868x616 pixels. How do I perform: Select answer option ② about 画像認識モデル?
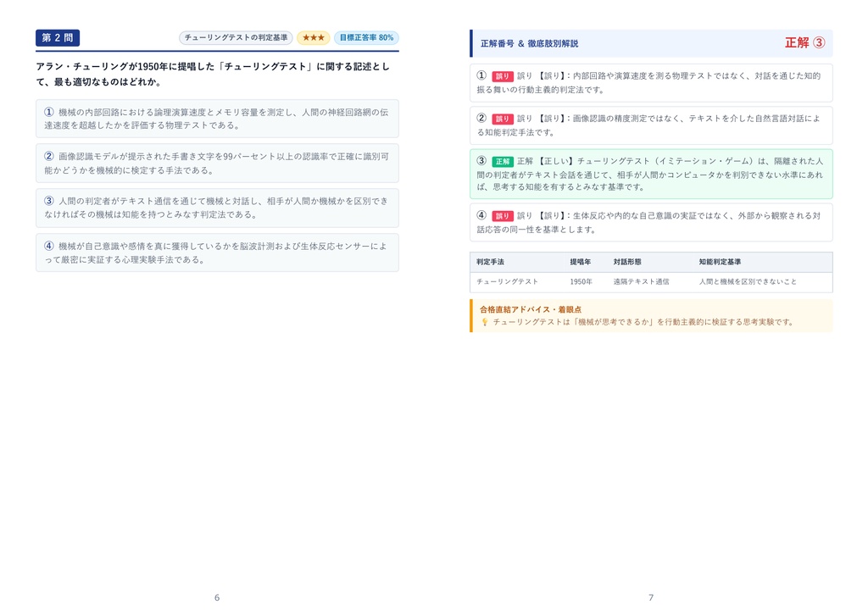pos(217,164)
